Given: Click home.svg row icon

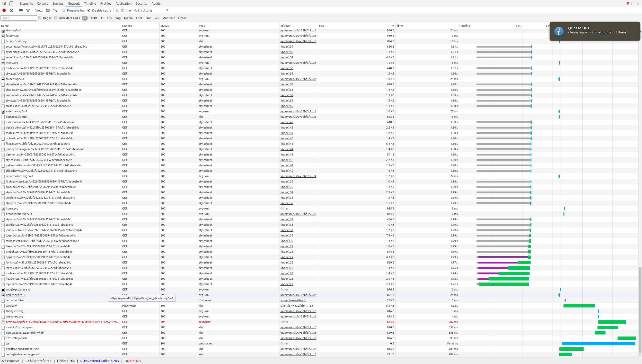Looking at the screenshot, I should [3, 209].
